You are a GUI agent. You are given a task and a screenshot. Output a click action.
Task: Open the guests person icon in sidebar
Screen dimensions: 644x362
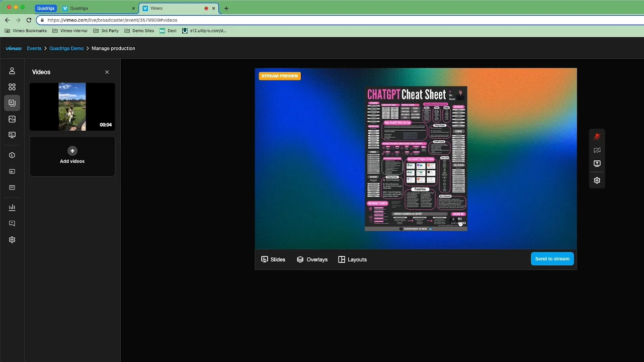(12, 71)
